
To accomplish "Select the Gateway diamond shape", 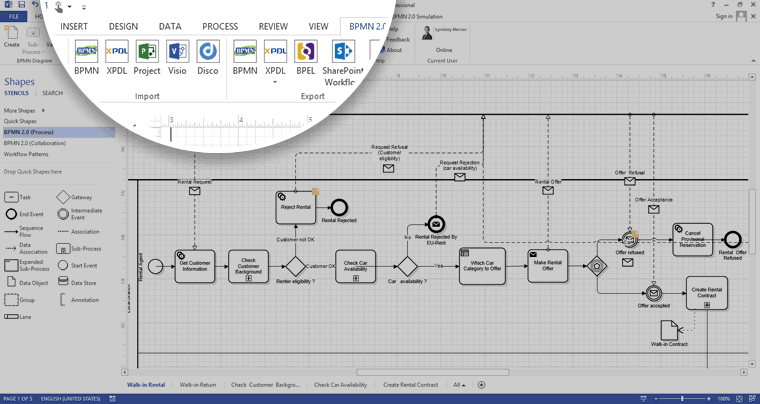I will (x=63, y=197).
